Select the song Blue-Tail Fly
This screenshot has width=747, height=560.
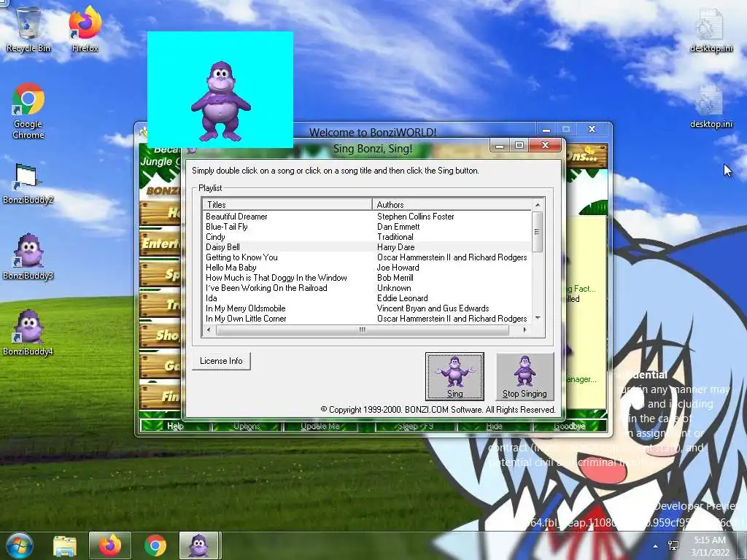point(227,227)
